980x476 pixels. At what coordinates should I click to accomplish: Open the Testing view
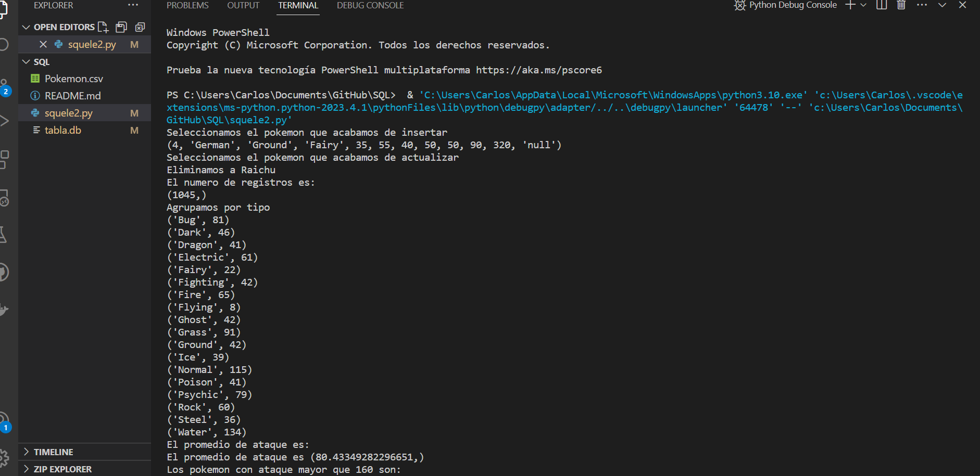click(x=4, y=234)
